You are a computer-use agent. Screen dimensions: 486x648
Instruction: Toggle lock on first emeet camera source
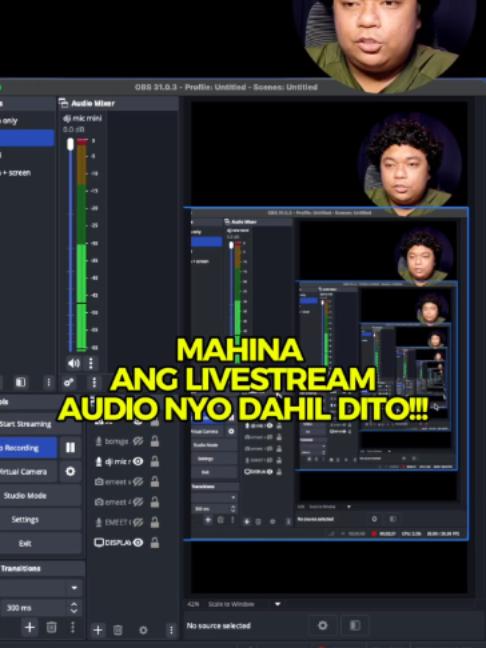(x=155, y=482)
